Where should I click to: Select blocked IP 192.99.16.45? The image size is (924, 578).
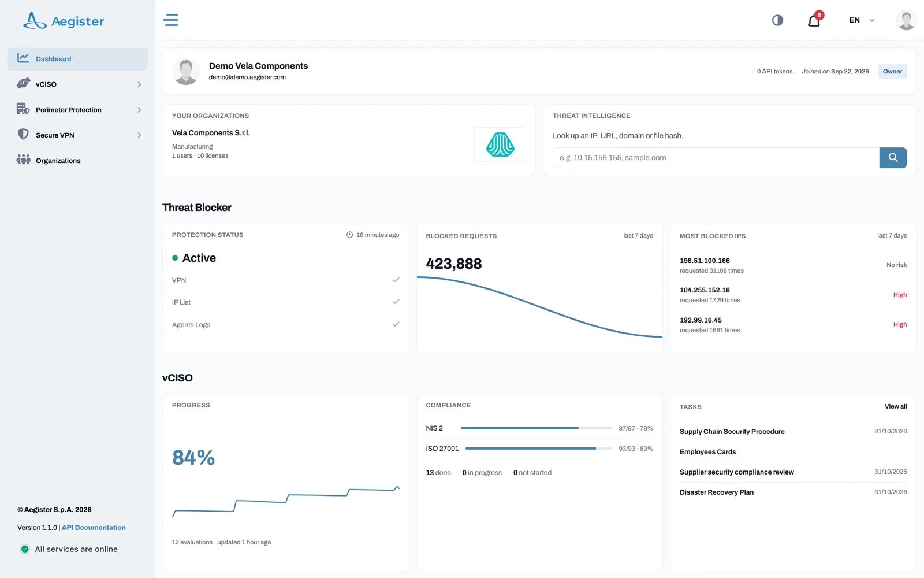tap(701, 320)
